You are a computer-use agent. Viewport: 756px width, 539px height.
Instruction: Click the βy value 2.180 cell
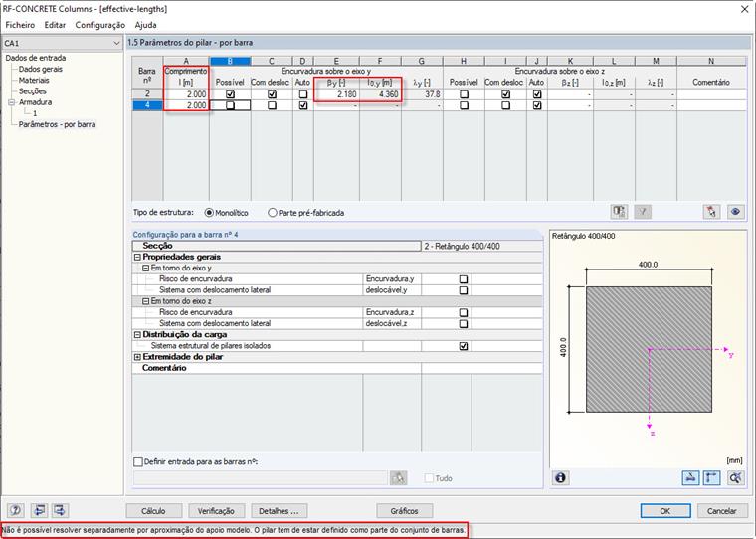(336, 94)
